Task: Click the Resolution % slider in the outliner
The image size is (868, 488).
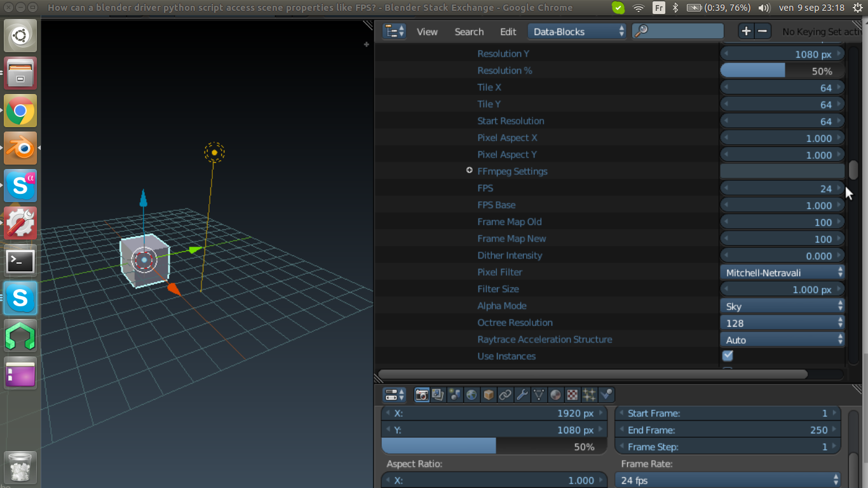Action: tap(782, 71)
